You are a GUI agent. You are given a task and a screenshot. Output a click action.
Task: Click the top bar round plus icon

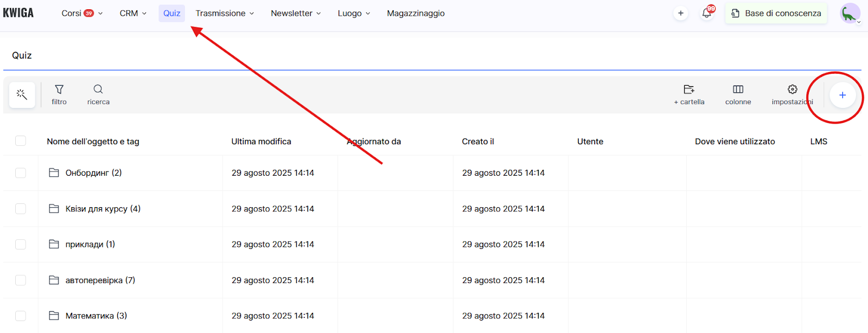(680, 14)
